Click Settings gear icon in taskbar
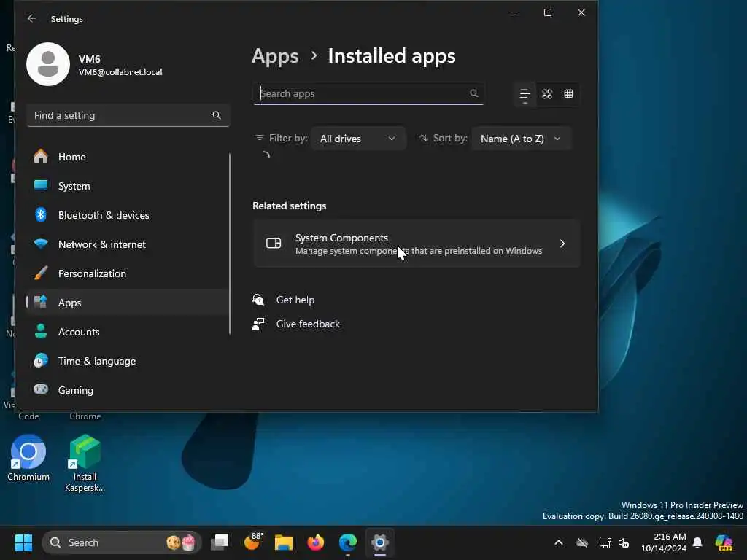 pyautogui.click(x=379, y=542)
